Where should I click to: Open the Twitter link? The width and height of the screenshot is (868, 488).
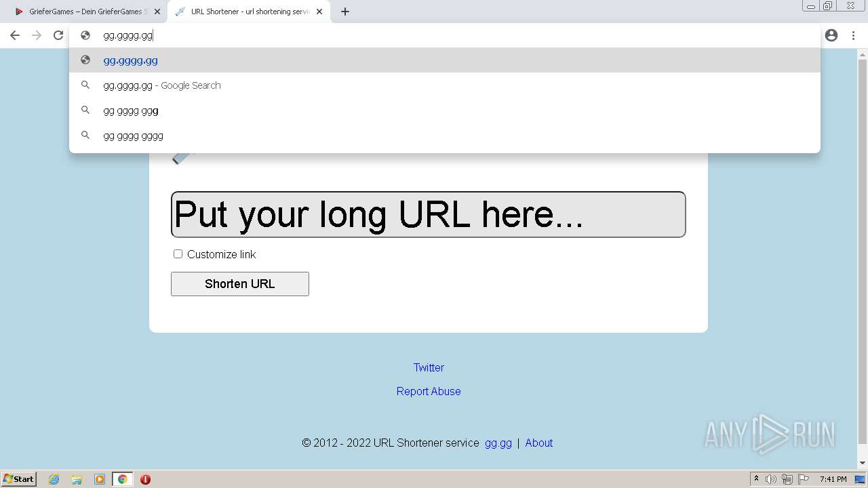coord(429,367)
